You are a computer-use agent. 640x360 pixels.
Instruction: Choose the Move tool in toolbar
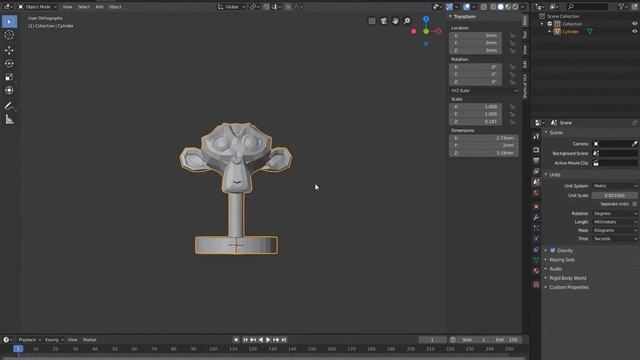(x=9, y=50)
